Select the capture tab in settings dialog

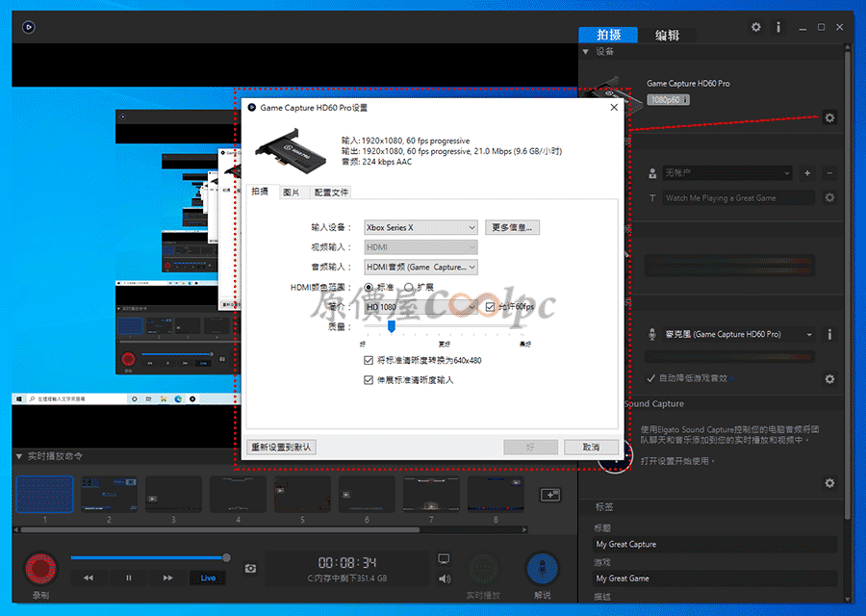260,192
